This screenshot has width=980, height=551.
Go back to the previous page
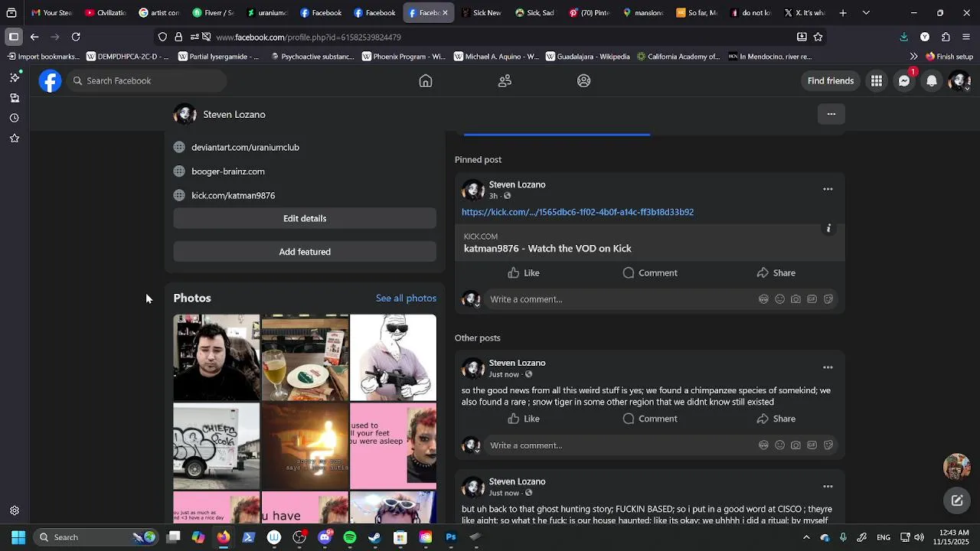click(34, 37)
